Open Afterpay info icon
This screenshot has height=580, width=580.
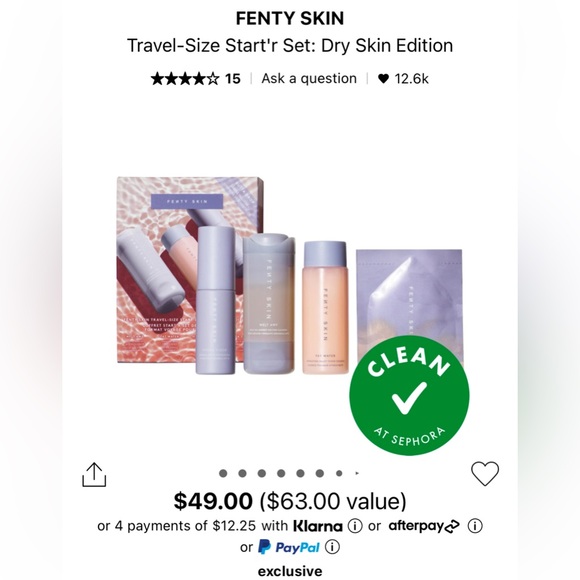(475, 526)
